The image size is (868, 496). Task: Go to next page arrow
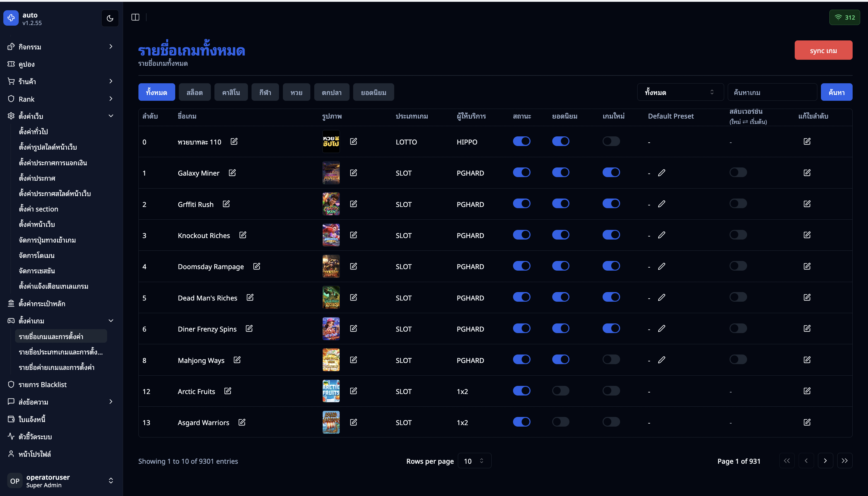(825, 461)
